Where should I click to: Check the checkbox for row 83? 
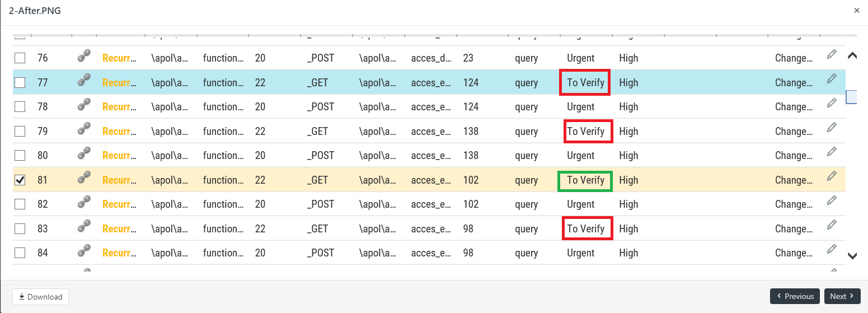point(20,229)
